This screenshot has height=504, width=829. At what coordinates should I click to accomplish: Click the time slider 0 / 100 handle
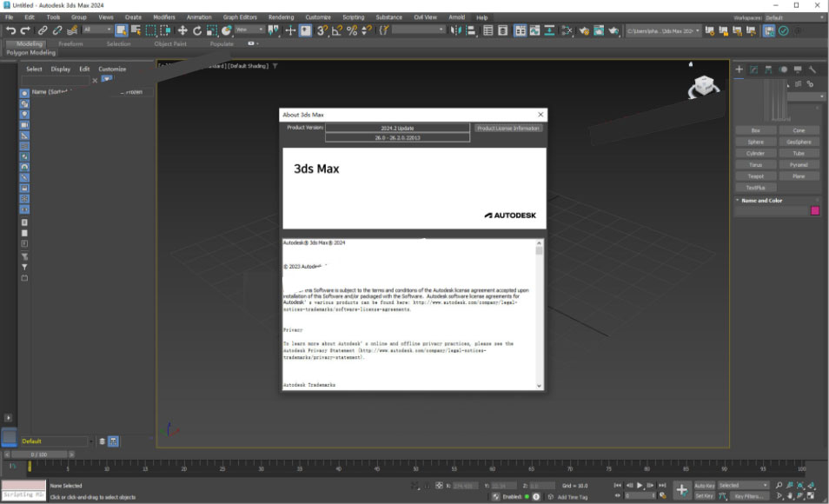click(x=38, y=454)
